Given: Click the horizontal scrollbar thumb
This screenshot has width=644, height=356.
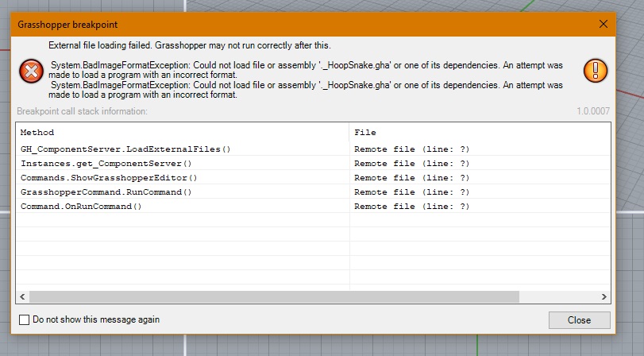Looking at the screenshot, I should pos(274,297).
